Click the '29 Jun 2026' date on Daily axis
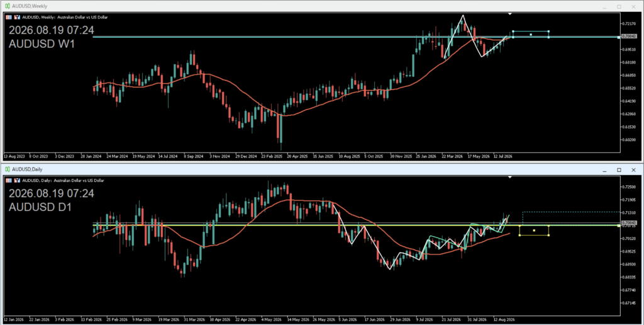This screenshot has width=644, height=325. pos(400,319)
